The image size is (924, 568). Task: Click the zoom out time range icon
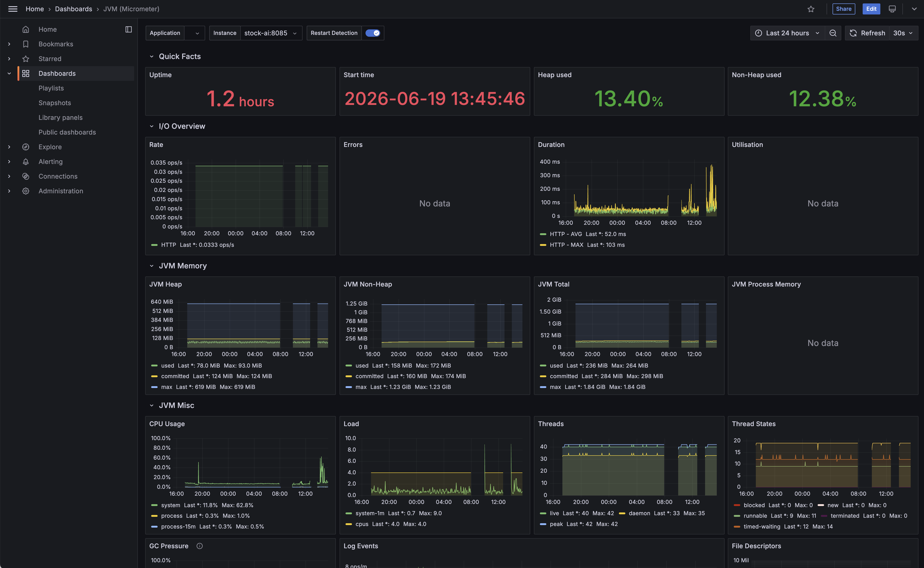coord(833,33)
